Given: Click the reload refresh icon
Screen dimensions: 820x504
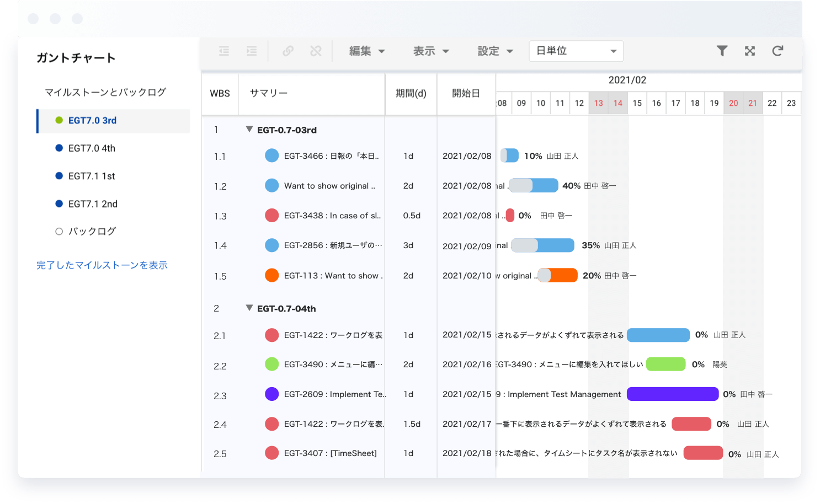Looking at the screenshot, I should (x=778, y=51).
